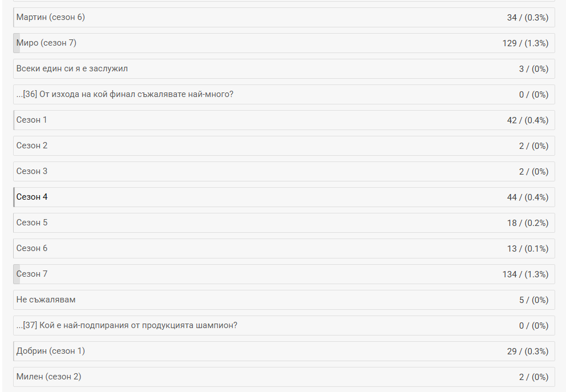Click the highlighted Сезон 4 option
566x392 pixels.
pos(32,197)
